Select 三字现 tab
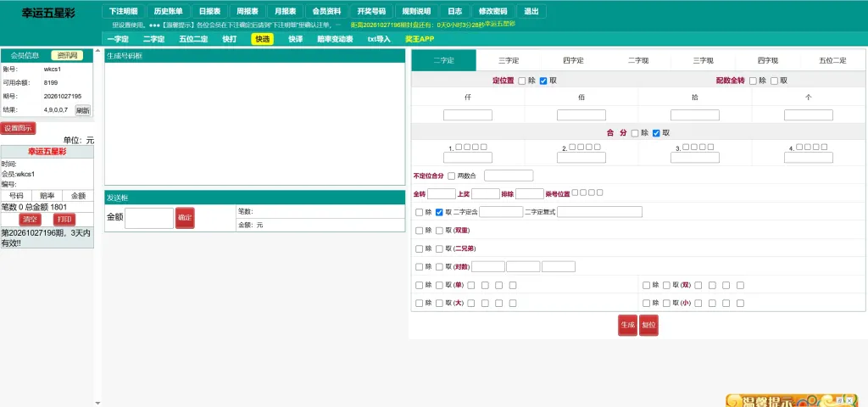868x407 pixels. click(x=703, y=60)
